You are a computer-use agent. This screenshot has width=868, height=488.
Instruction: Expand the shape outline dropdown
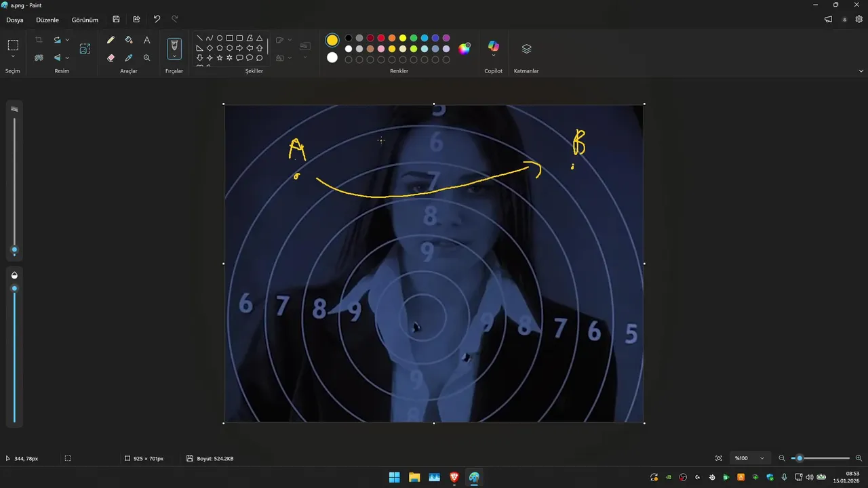click(x=290, y=40)
